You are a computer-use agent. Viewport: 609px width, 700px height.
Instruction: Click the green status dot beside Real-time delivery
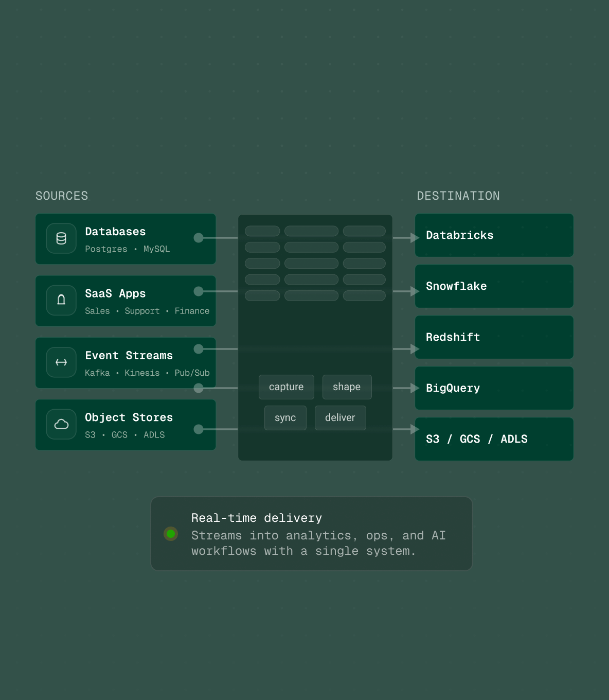point(171,534)
